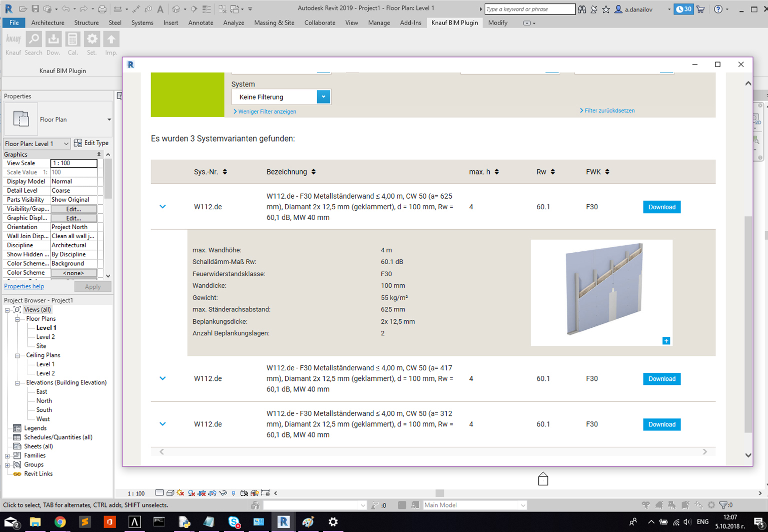This screenshot has height=532, width=768.
Task: Download the W112.de a= 625 mm system
Action: click(x=661, y=207)
